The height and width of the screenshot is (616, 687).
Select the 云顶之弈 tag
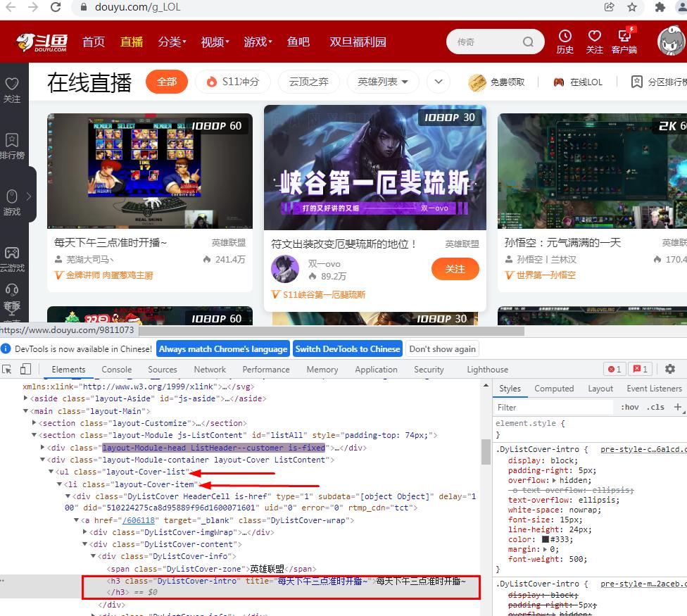pos(308,82)
